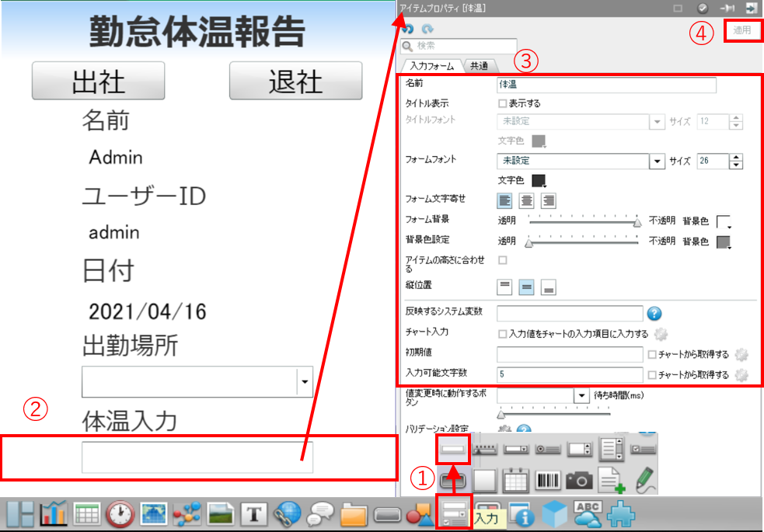
Task: Select the 入力フォーム tab
Action: [x=431, y=67]
